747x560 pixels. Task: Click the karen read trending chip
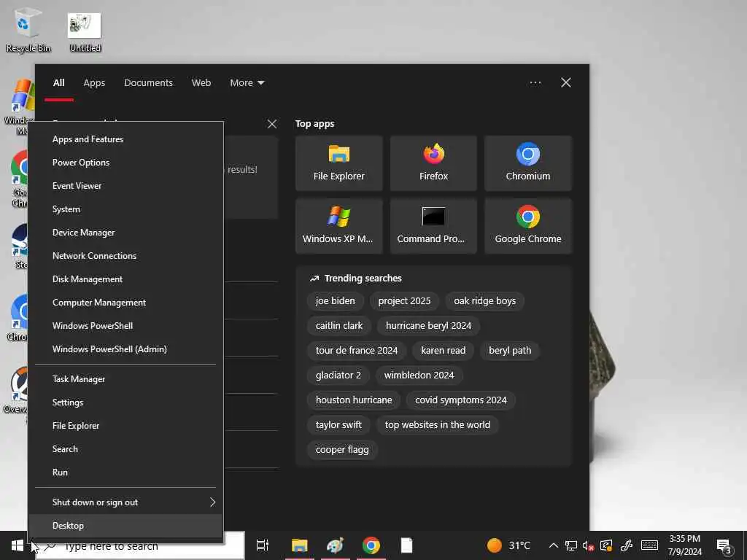444,351
